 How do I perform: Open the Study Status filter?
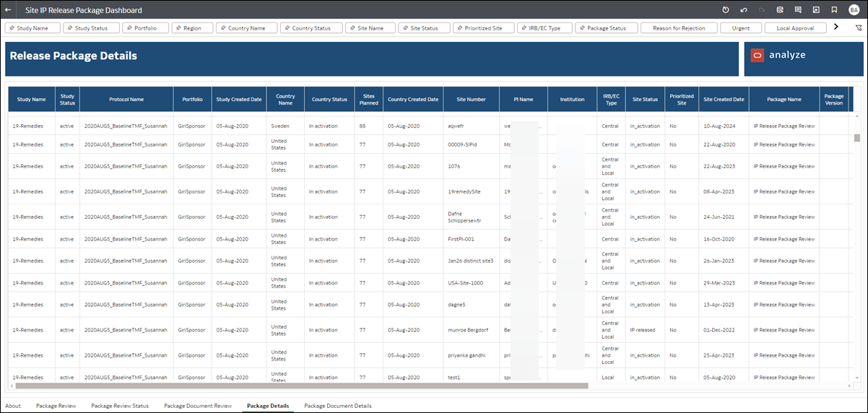(91, 28)
